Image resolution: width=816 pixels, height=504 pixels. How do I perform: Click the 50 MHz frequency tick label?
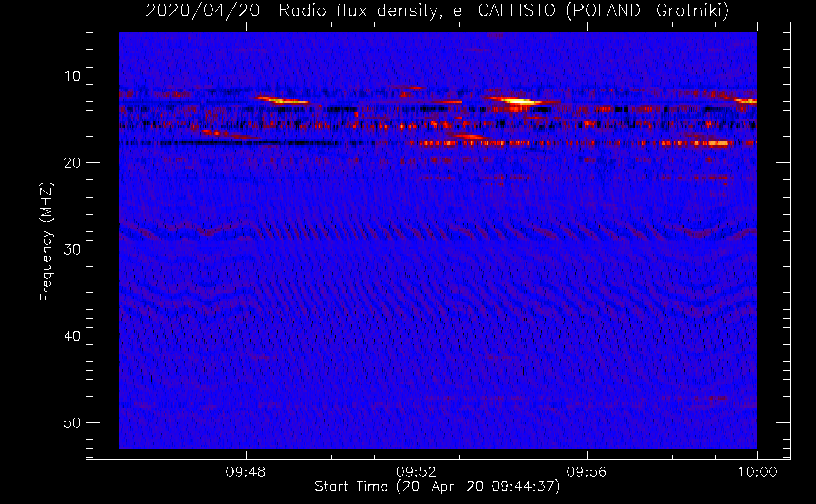click(x=72, y=423)
